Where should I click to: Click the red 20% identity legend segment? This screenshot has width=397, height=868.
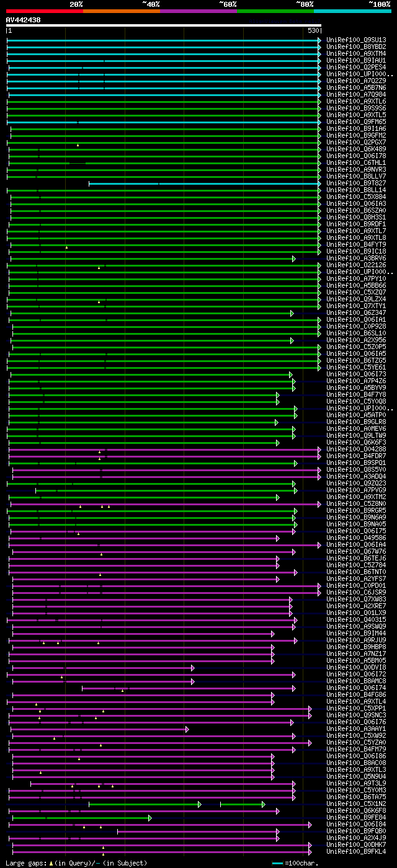(45, 11)
